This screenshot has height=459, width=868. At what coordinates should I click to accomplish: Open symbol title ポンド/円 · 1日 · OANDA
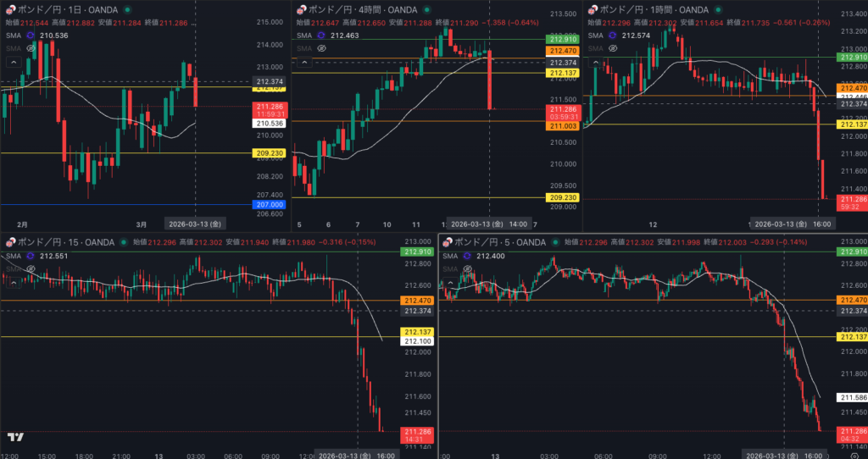70,9
